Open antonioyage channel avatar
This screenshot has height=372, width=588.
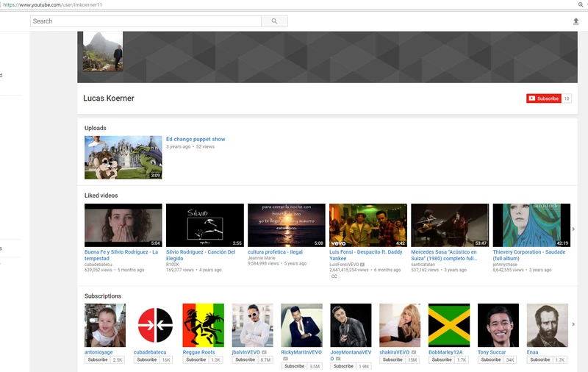pos(105,325)
